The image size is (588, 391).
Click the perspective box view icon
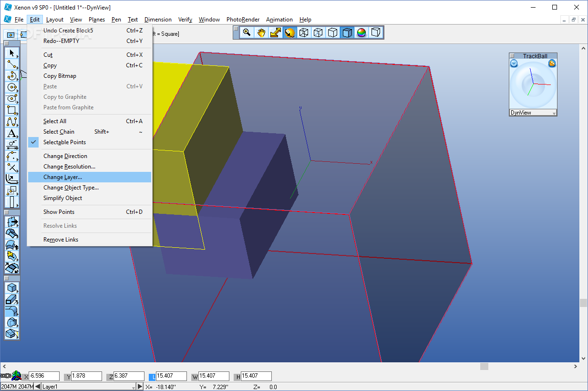[376, 32]
